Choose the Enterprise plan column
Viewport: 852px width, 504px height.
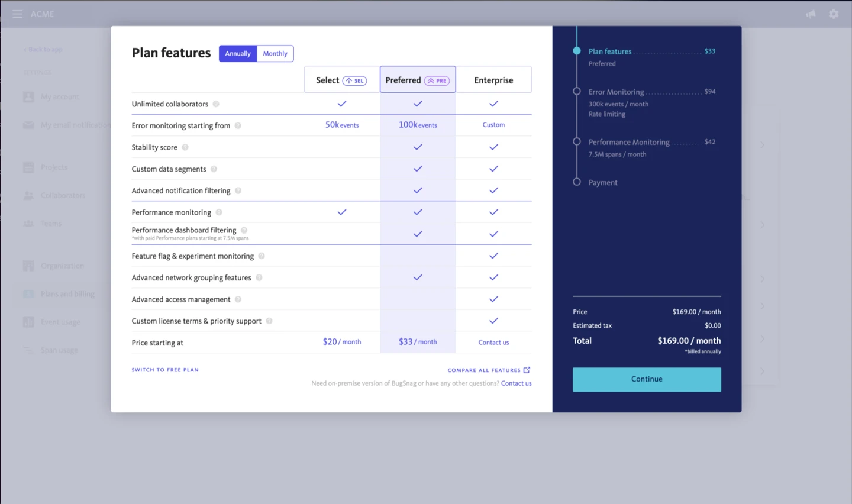493,80
